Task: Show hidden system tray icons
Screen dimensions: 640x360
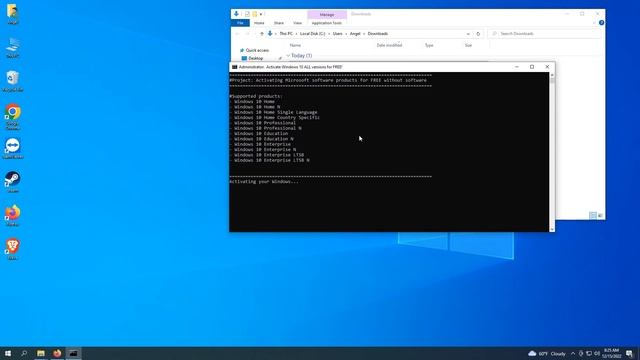Action: (573, 353)
